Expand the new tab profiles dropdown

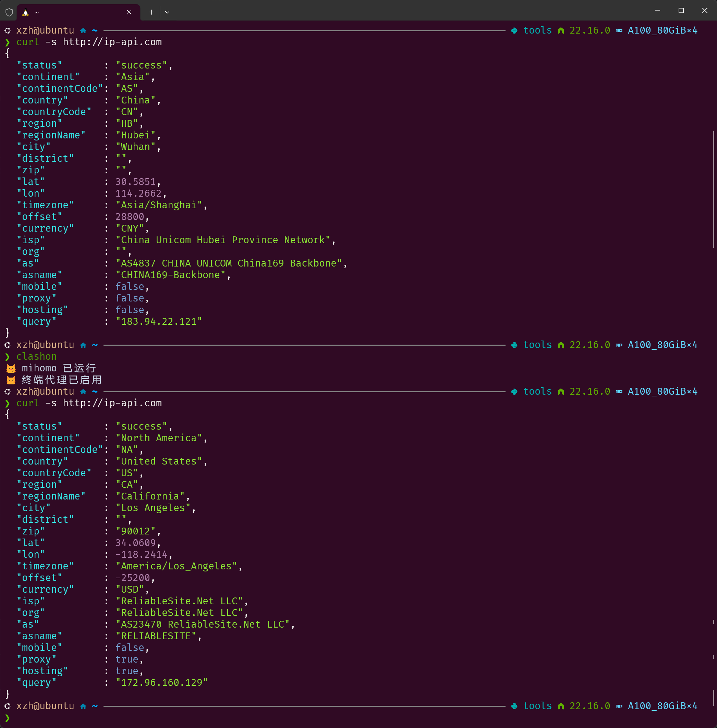(x=167, y=12)
